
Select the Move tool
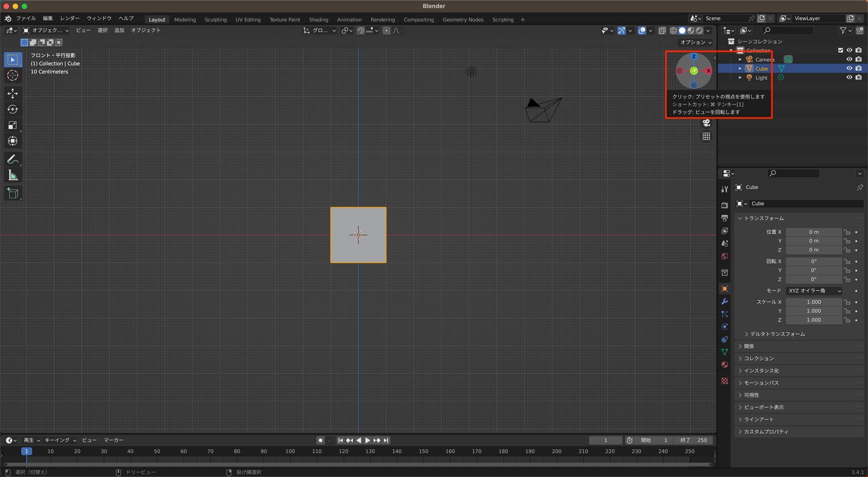[12, 94]
